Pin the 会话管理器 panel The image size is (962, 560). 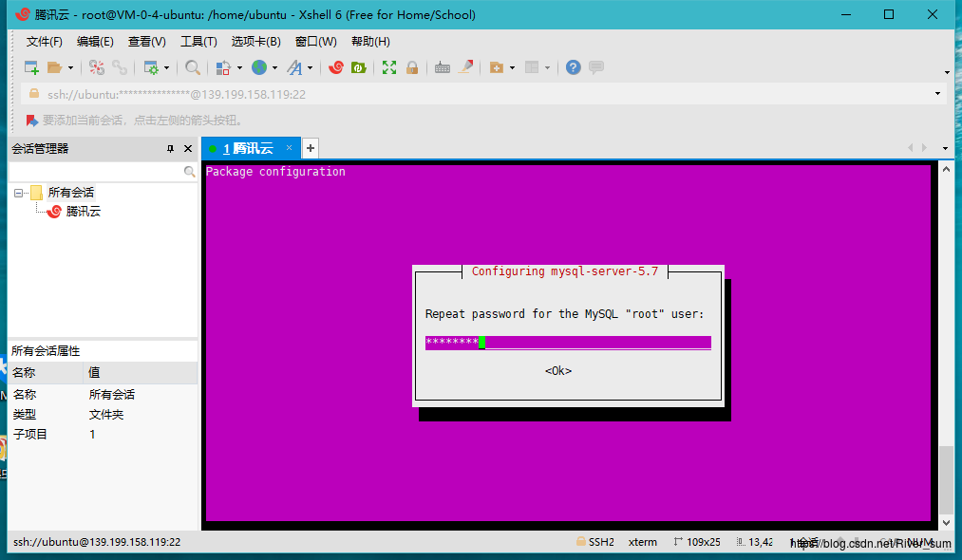[x=171, y=148]
